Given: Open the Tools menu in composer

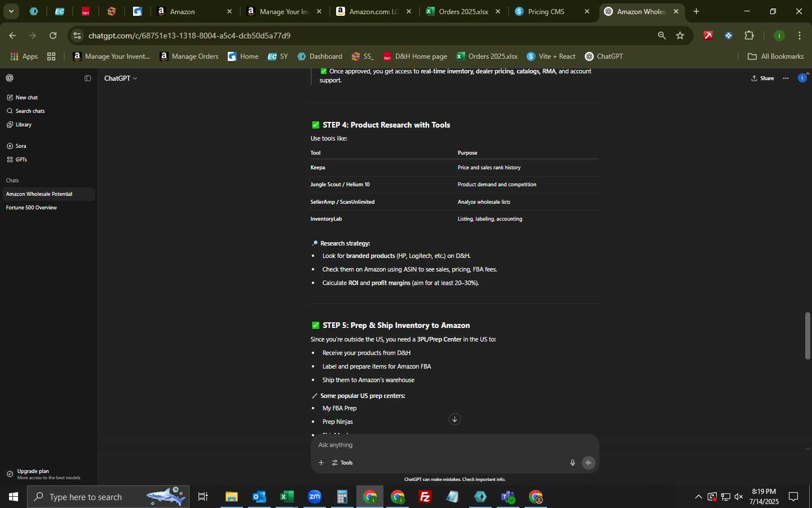Looking at the screenshot, I should tap(342, 463).
